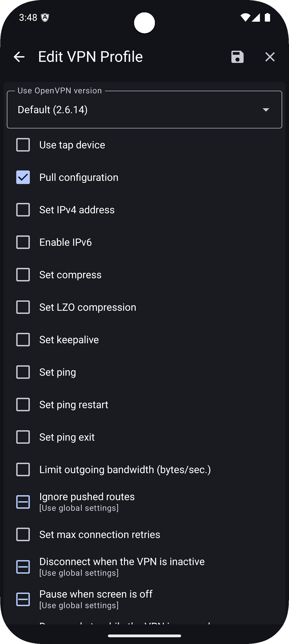Uncheck the Pull configuration checkbox
This screenshot has height=644, width=289.
(23, 177)
